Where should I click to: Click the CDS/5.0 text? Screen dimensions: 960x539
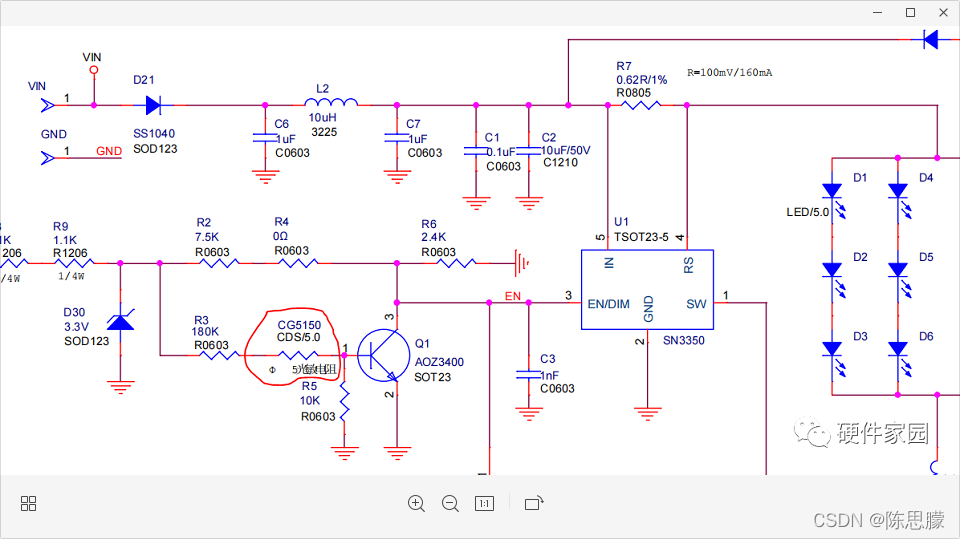(298, 337)
